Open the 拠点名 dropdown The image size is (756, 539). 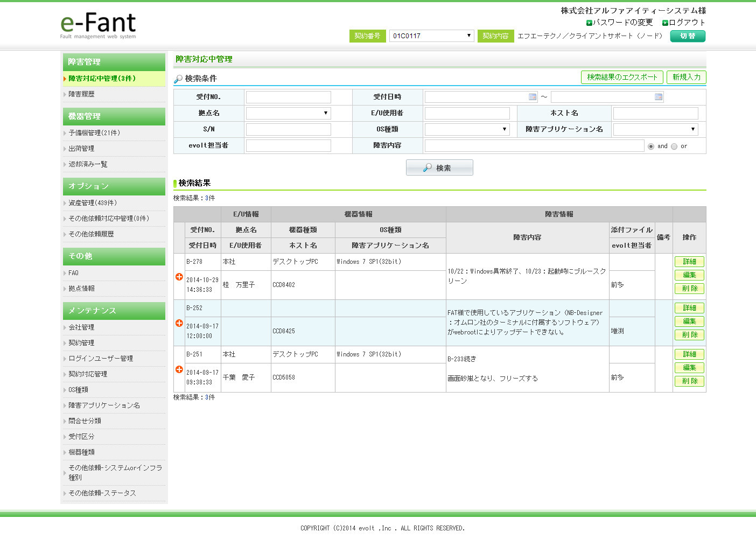[x=288, y=113]
